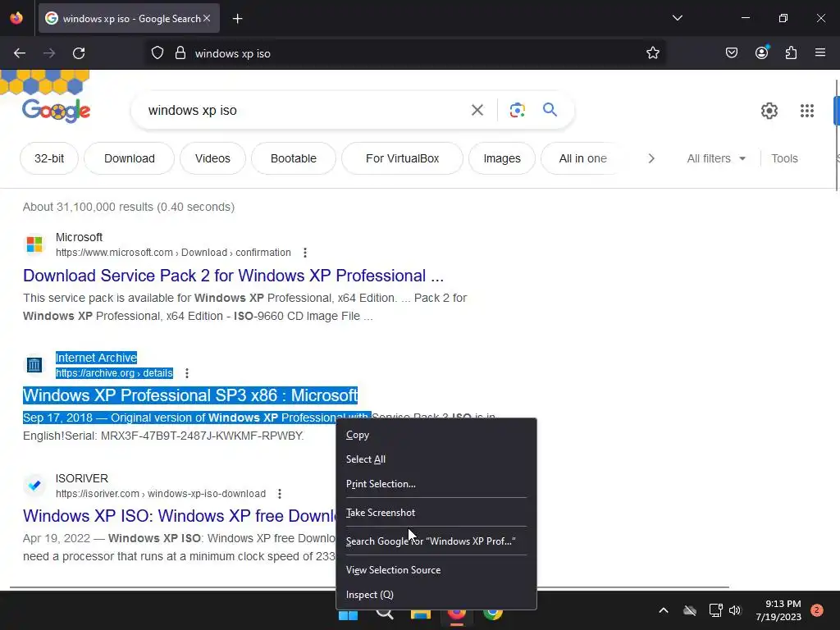Choose Inspect (Q) from the context menu
This screenshot has width=840, height=630.
click(x=436, y=595)
